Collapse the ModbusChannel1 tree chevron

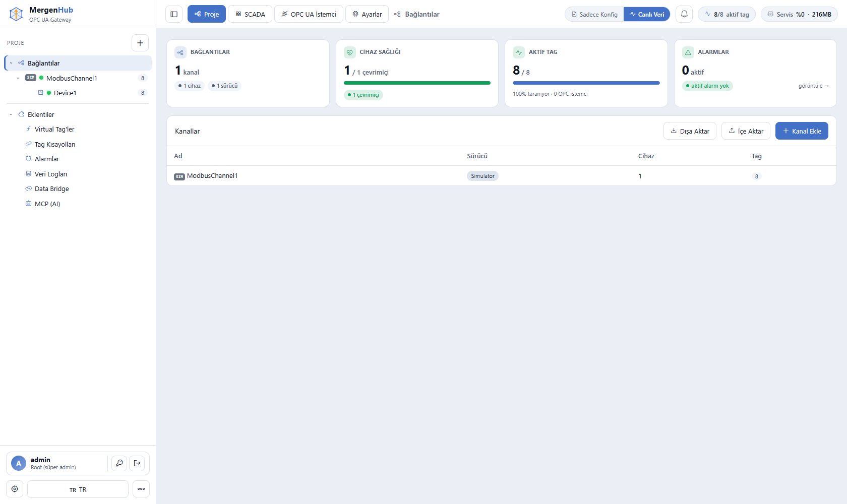point(18,78)
